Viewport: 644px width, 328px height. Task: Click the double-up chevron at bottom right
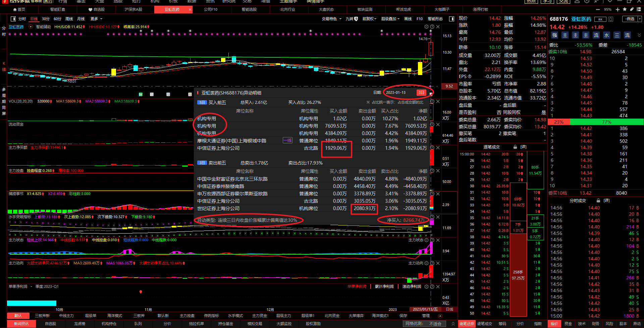click(x=453, y=324)
